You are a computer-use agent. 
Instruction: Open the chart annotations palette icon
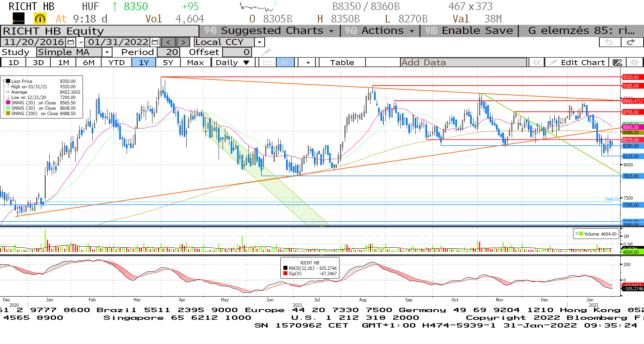click(617, 62)
